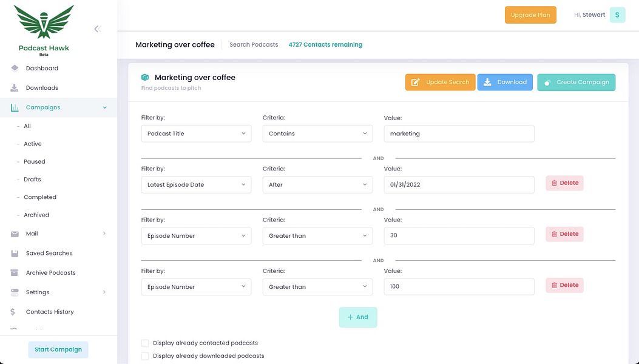Open Contacts History page

coord(50,312)
